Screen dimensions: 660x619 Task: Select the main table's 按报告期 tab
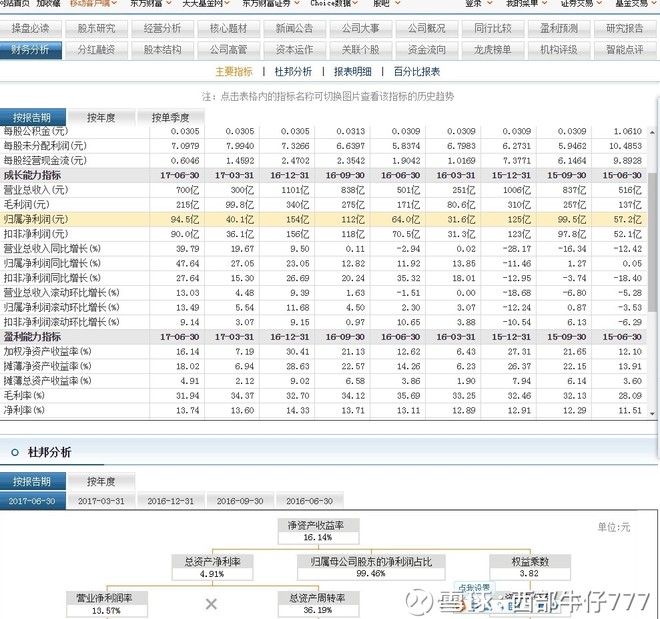[32, 117]
